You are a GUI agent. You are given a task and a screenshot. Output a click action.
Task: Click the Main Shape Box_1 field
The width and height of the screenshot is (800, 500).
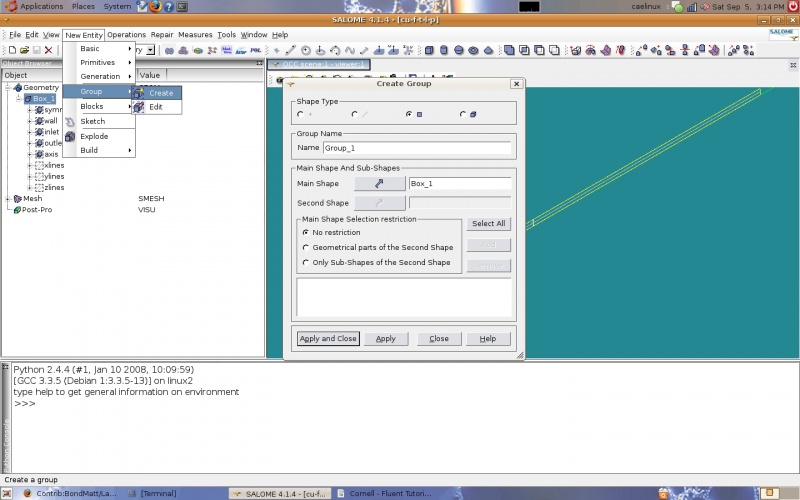(460, 184)
